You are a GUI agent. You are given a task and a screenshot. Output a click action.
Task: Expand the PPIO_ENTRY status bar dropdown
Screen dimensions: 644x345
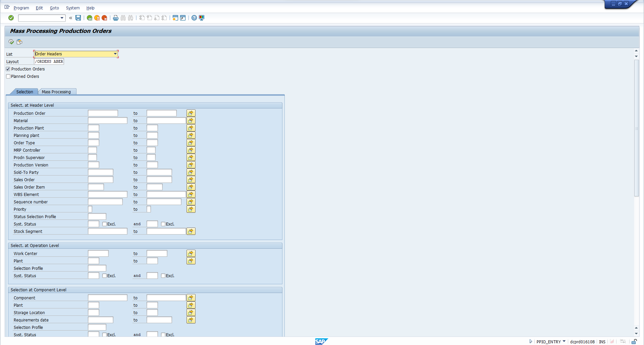tap(564, 341)
